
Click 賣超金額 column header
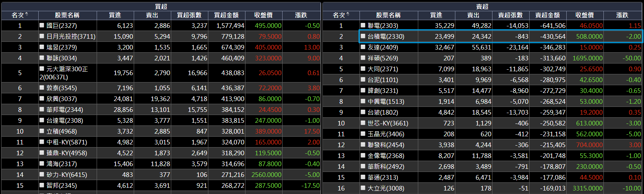(547, 15)
